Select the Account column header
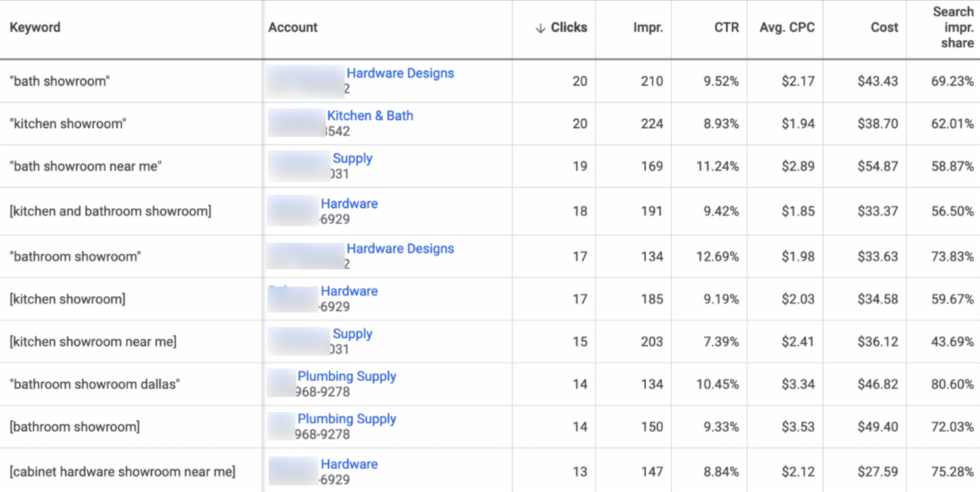This screenshot has width=980, height=492. coord(293,27)
